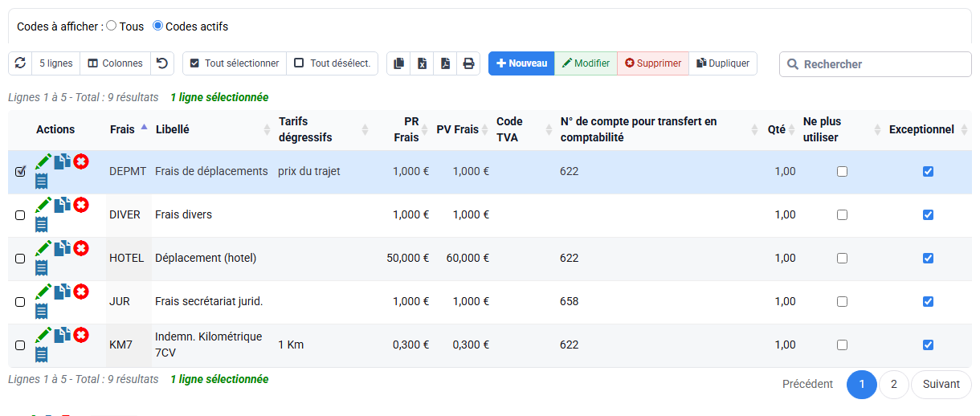Sort by PR Frais column header
This screenshot has height=416, width=980.
402,129
